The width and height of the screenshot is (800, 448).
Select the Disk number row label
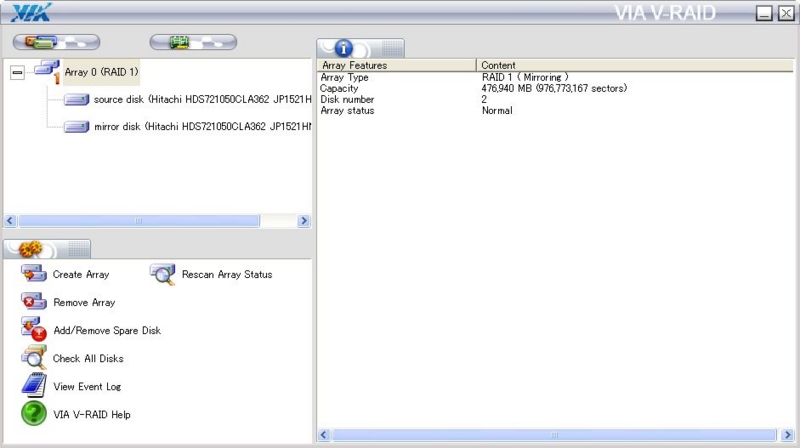point(347,99)
